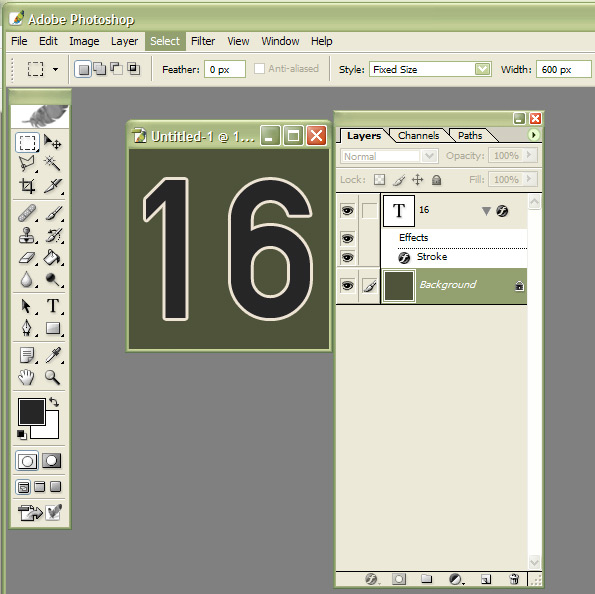This screenshot has width=595, height=594.
Task: Hide the Background layer eye icon
Action: click(x=347, y=285)
